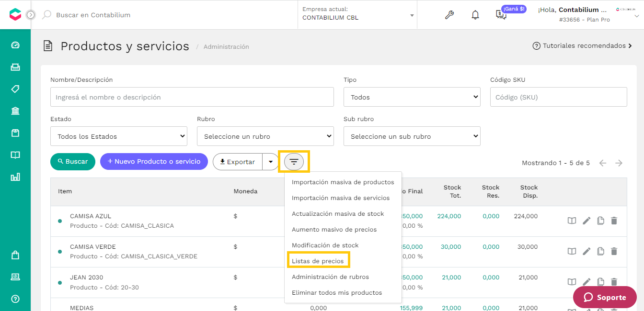Expand the sidebar with the arrow toggle
Image resolution: width=644 pixels, height=311 pixels.
coord(31,15)
